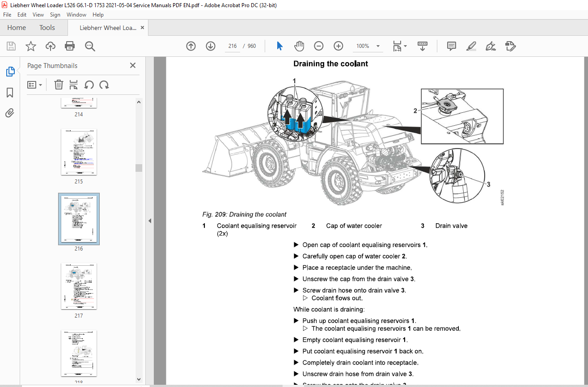This screenshot has height=387, width=588.
Task: Print the document with printer icon
Action: (70, 46)
